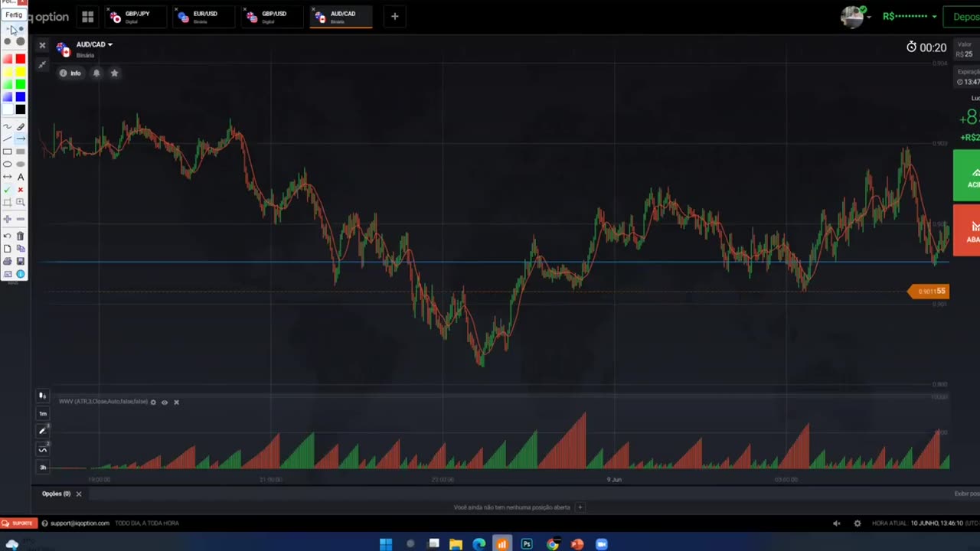This screenshot has width=980, height=551.
Task: Toggle price alert bell icon
Action: [x=96, y=73]
